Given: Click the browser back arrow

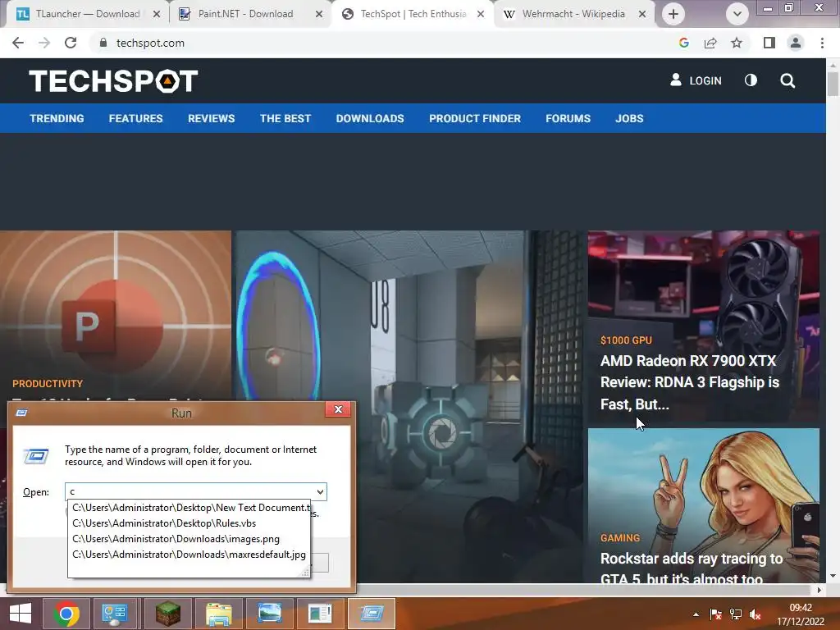Looking at the screenshot, I should (18, 43).
